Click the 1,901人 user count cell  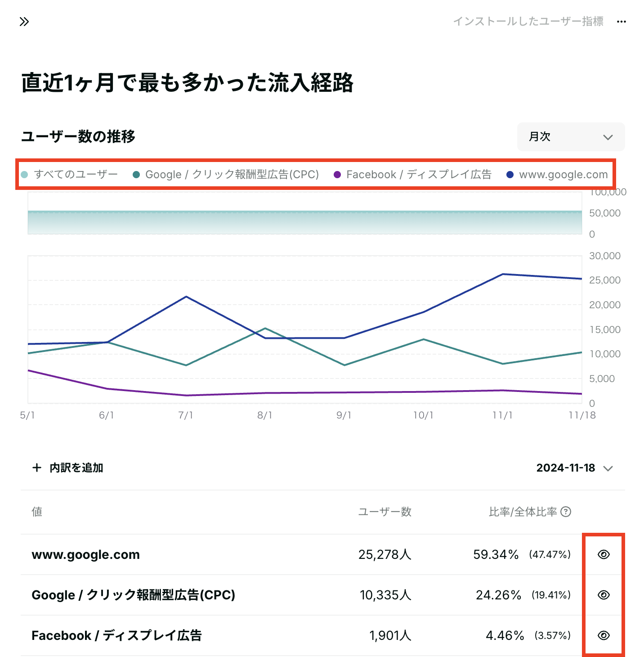pyautogui.click(x=390, y=635)
